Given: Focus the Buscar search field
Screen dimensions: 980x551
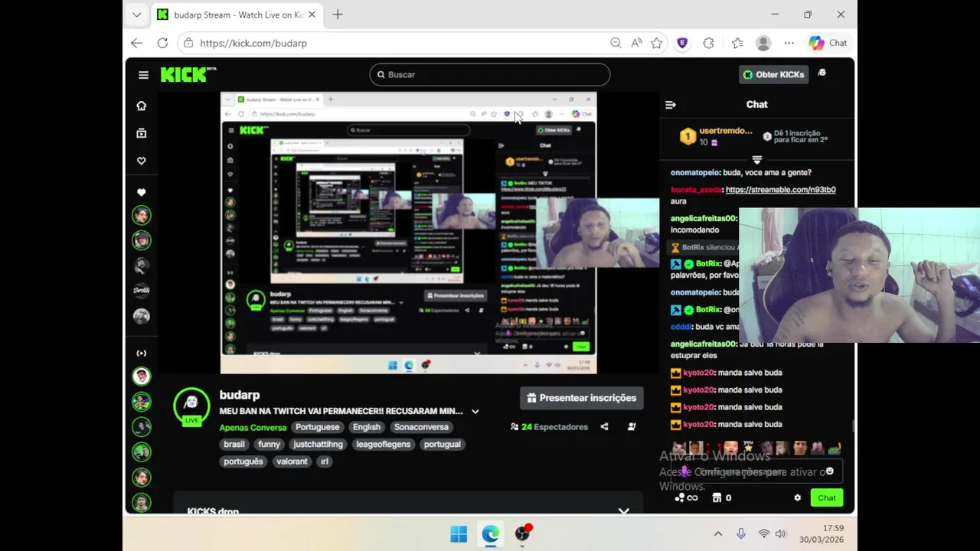Looking at the screenshot, I should pyautogui.click(x=490, y=74).
